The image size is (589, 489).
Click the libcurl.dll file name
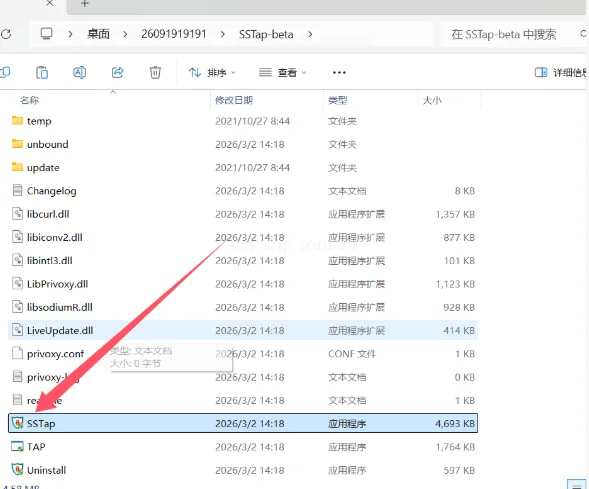tap(48, 214)
